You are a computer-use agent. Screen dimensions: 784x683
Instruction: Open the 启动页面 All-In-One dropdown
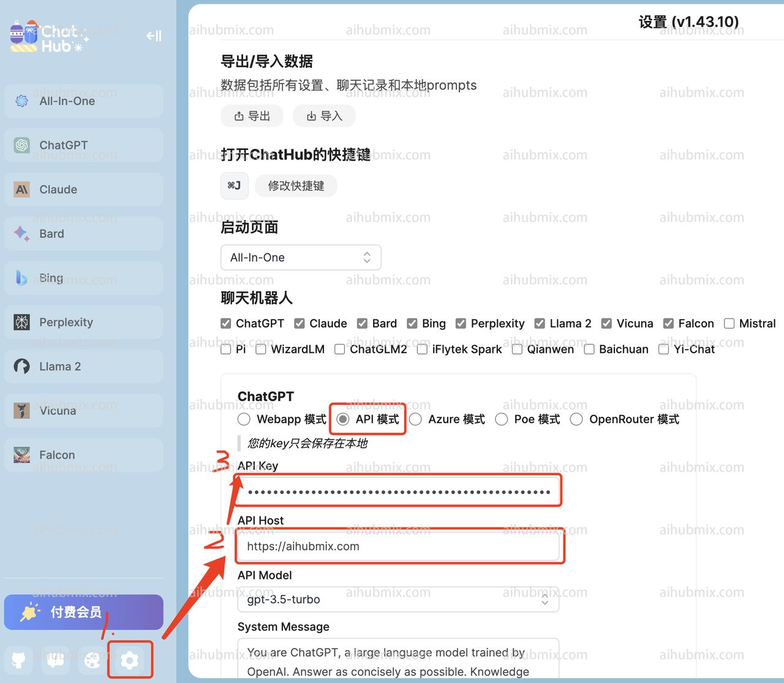[x=301, y=257]
